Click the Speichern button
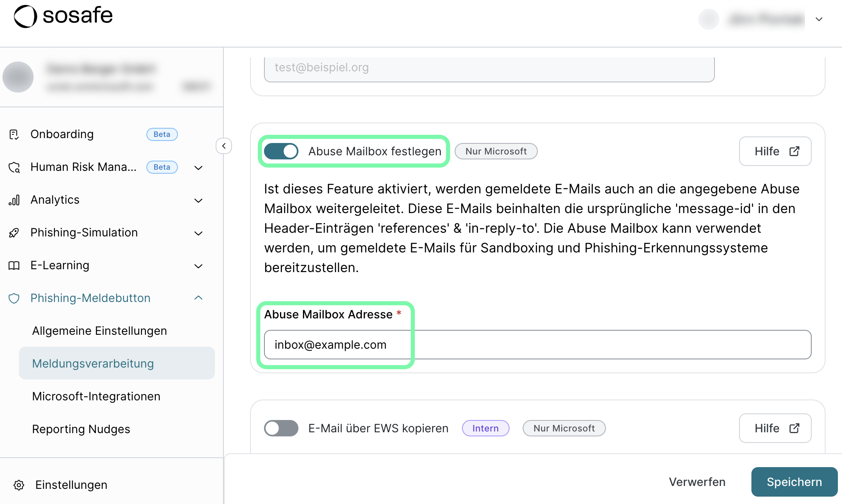Image resolution: width=842 pixels, height=504 pixels. click(794, 482)
